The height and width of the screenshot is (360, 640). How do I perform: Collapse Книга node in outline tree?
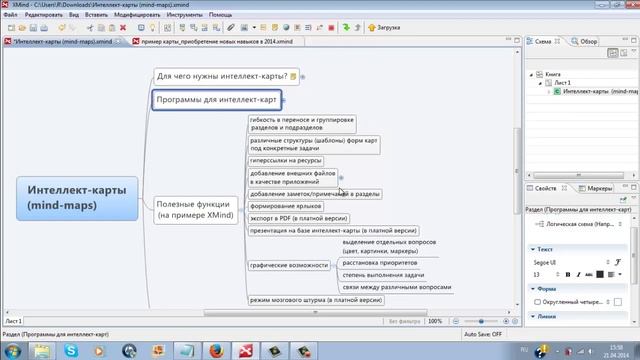[x=531, y=75]
